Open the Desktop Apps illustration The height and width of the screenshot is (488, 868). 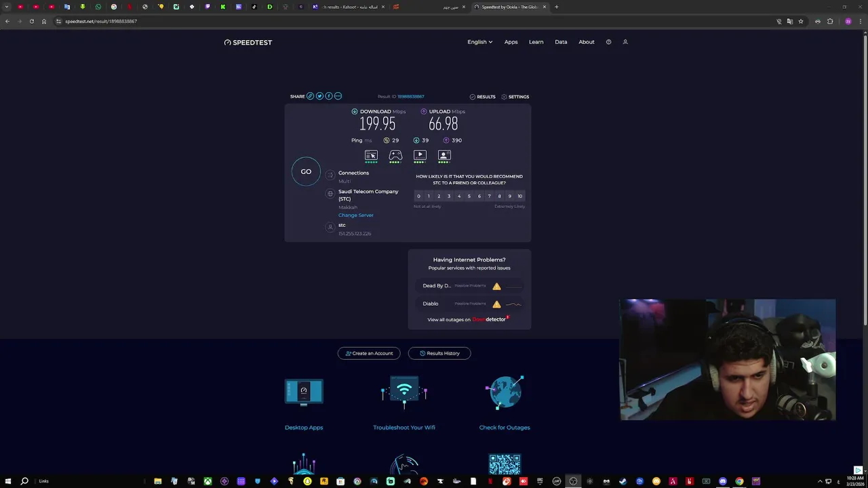point(304,392)
